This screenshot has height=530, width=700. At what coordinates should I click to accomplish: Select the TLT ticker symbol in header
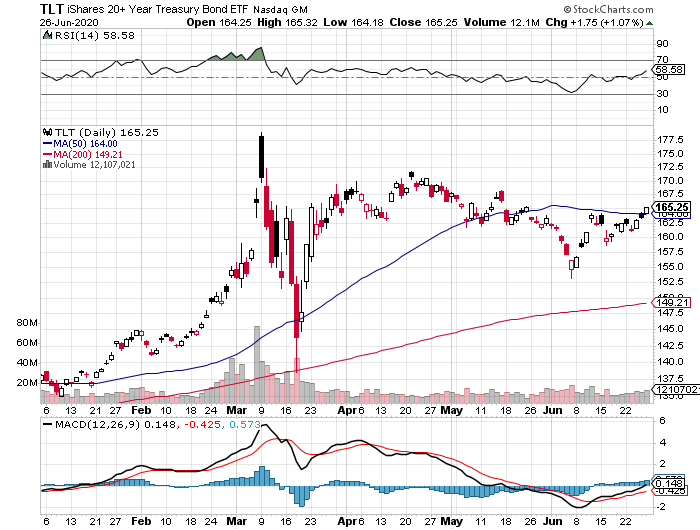tap(52, 9)
